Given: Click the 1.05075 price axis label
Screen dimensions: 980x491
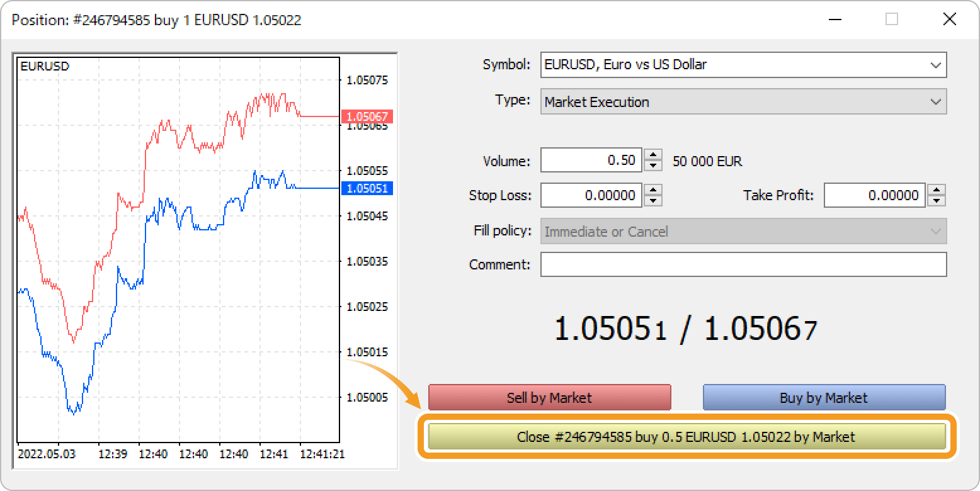Looking at the screenshot, I should 367,81.
